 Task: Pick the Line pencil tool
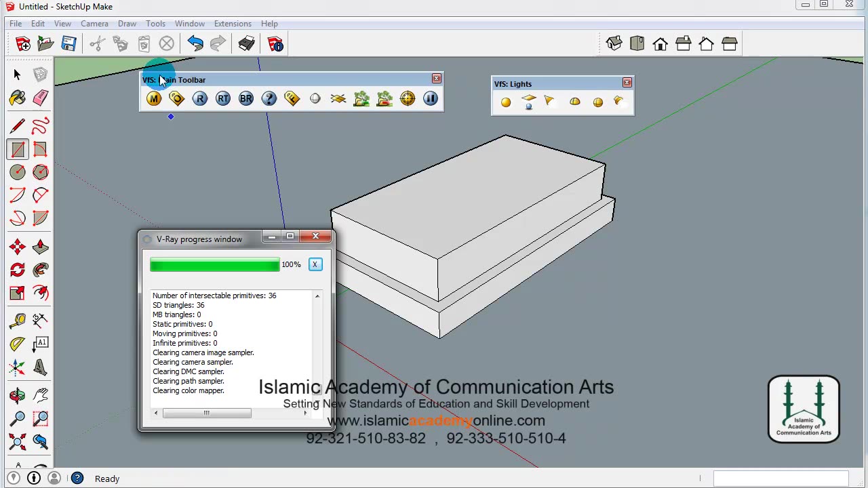[x=18, y=126]
